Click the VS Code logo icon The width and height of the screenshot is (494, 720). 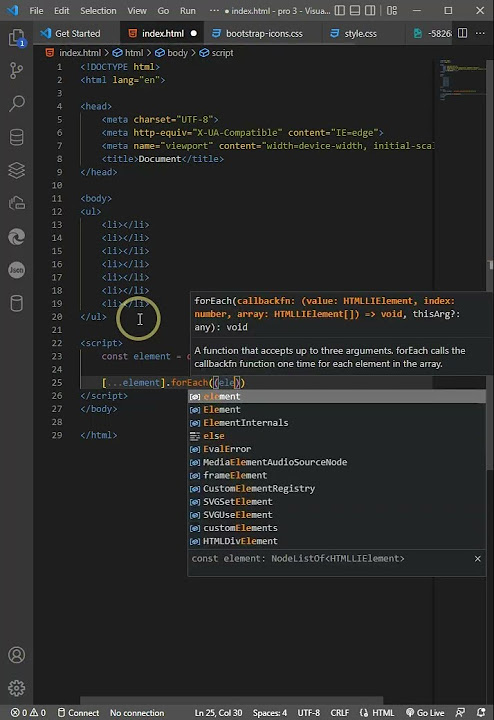click(13, 10)
